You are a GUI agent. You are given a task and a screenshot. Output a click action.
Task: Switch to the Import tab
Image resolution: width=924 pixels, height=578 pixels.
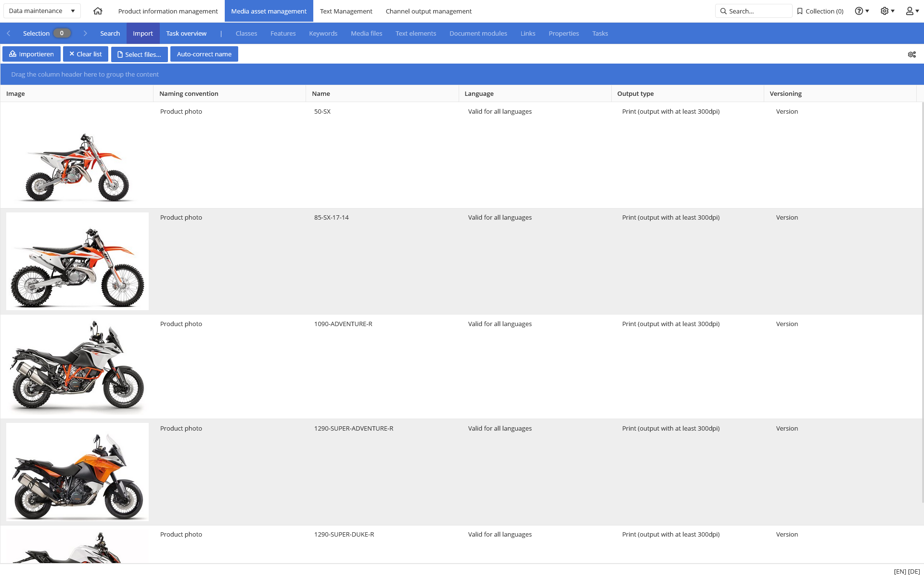[143, 33]
